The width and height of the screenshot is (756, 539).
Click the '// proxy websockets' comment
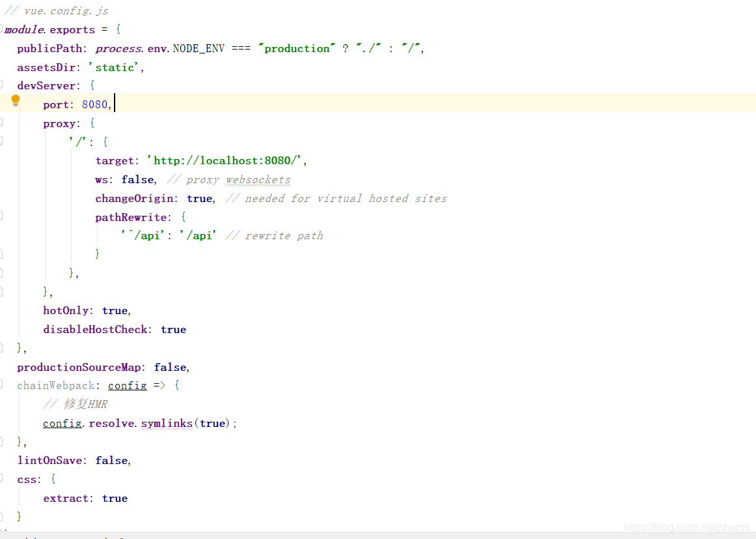tap(229, 180)
